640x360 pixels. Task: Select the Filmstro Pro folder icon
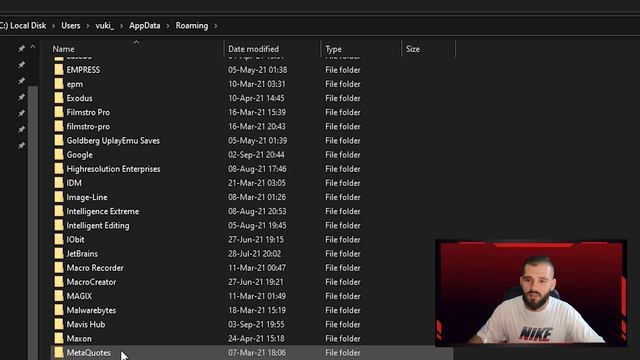pyautogui.click(x=59, y=112)
